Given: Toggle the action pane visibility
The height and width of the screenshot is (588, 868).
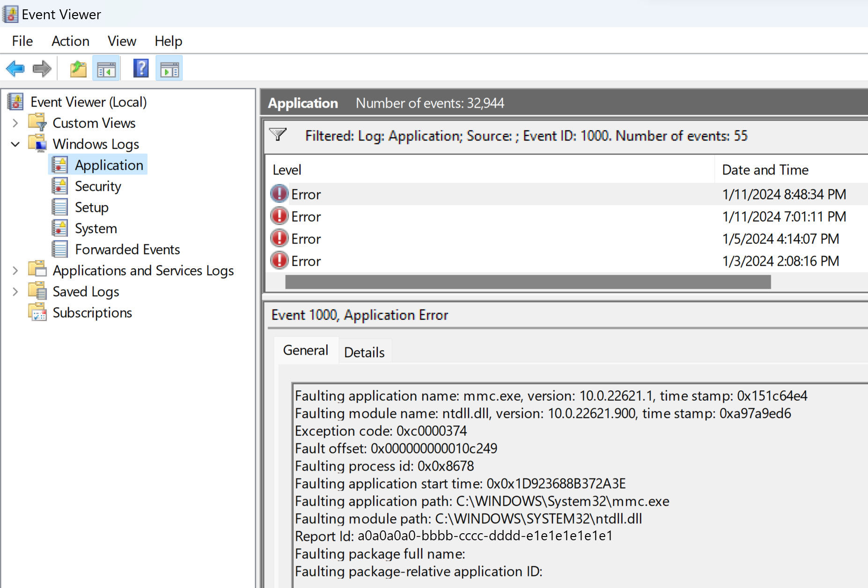Looking at the screenshot, I should point(169,68).
